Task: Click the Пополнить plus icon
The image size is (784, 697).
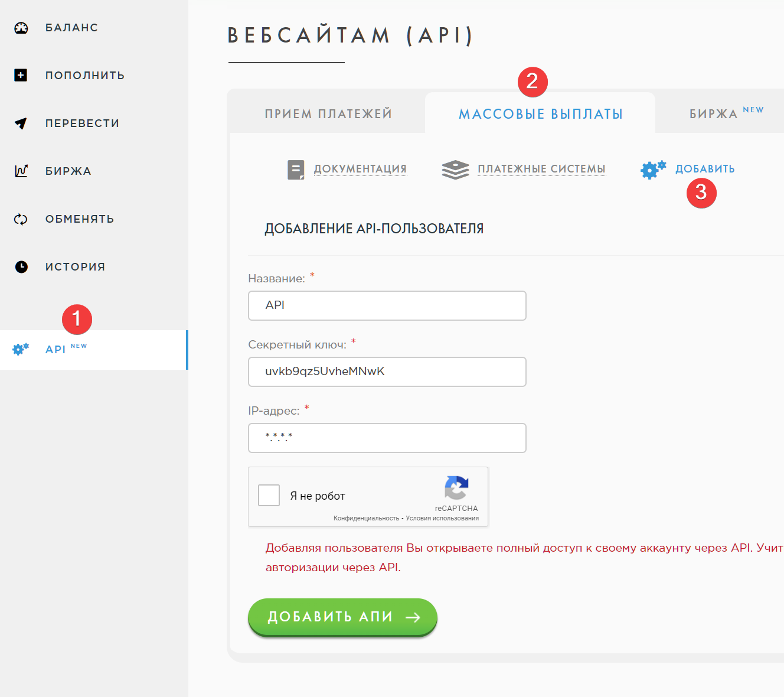Action: 21,75
